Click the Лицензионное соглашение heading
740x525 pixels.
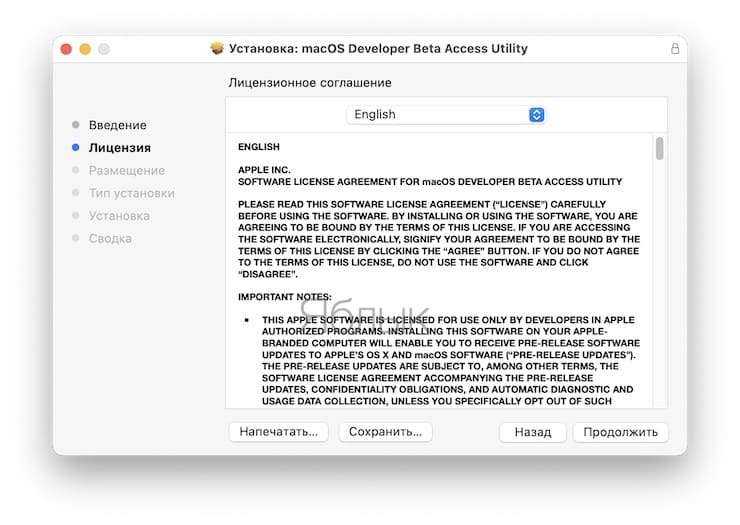310,83
